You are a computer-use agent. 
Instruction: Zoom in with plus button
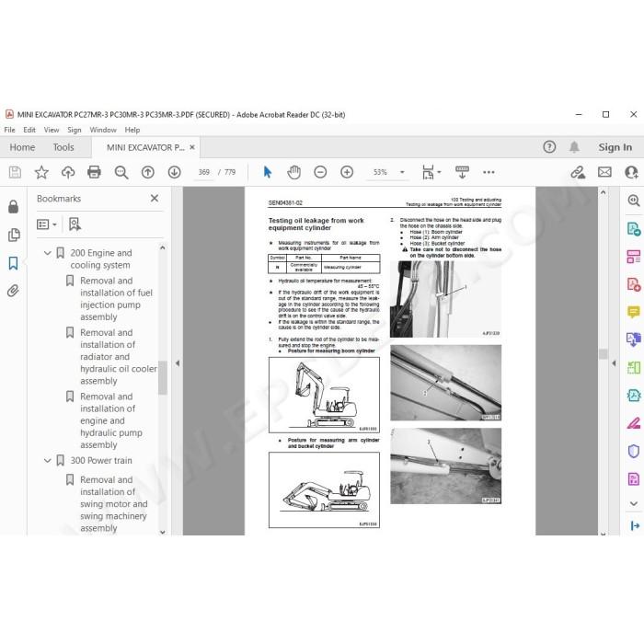(347, 172)
